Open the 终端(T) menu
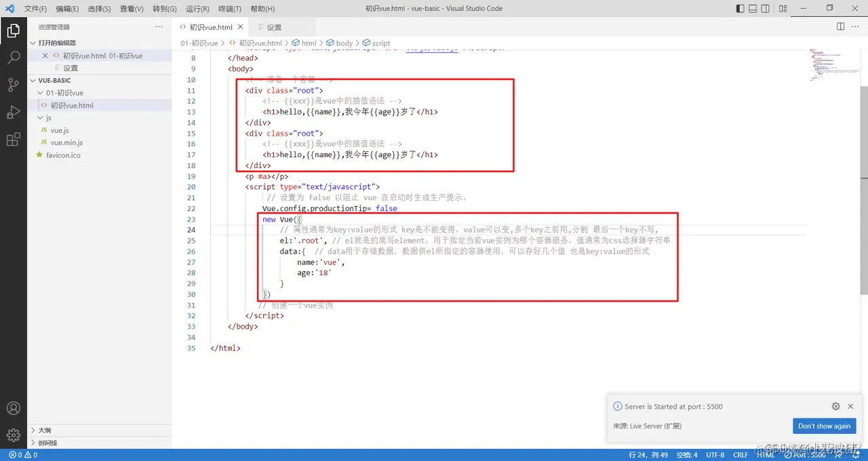868x461 pixels. (x=230, y=9)
